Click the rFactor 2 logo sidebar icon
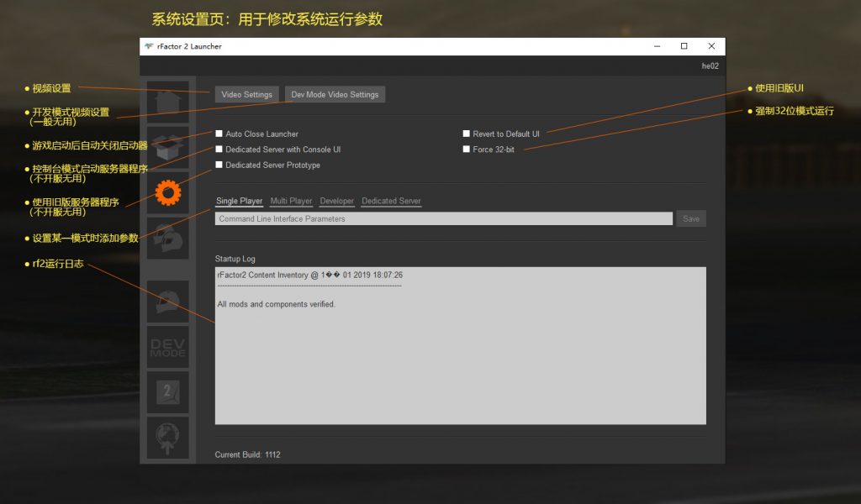 coord(168,392)
